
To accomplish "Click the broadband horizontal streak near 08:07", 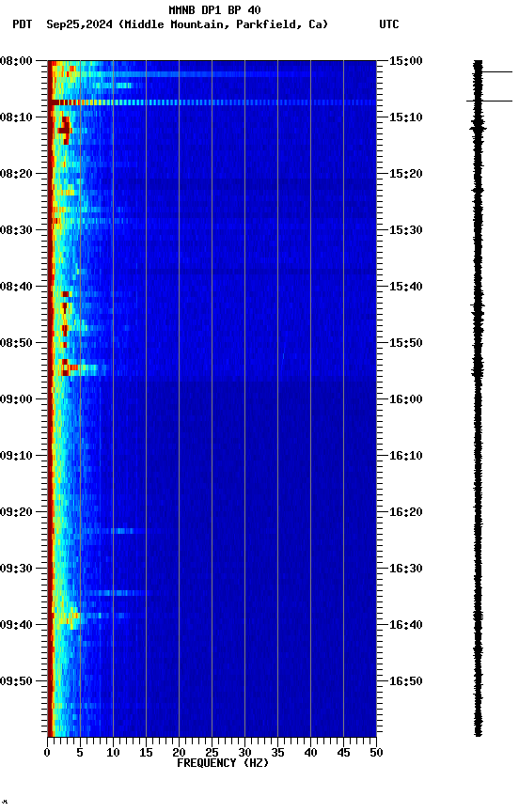I will [x=212, y=102].
